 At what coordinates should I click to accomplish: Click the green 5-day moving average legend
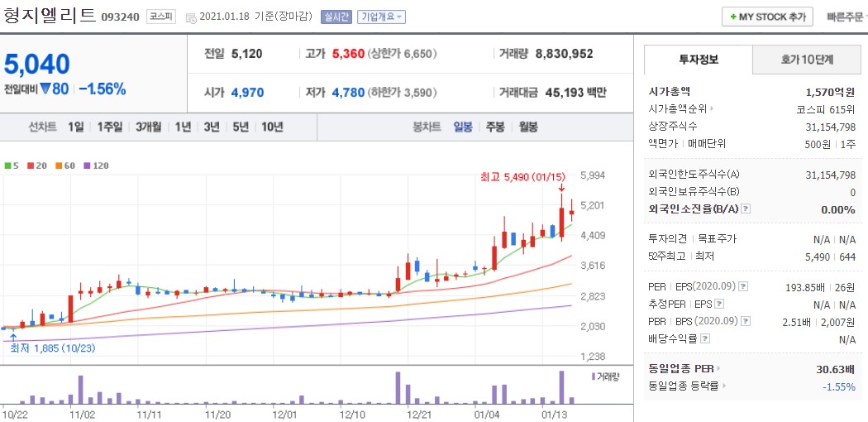(x=11, y=165)
